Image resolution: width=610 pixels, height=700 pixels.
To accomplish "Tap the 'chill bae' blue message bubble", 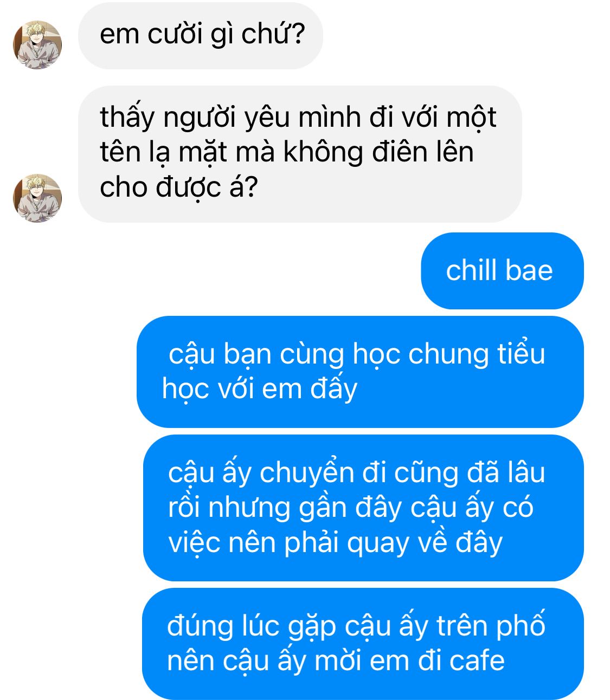I will (x=502, y=270).
